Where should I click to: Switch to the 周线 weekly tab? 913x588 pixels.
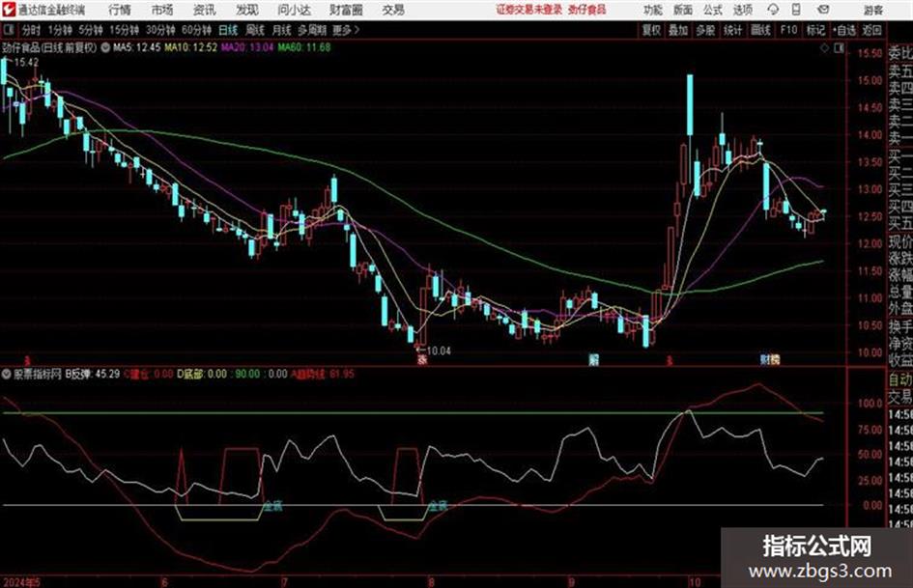click(x=254, y=30)
